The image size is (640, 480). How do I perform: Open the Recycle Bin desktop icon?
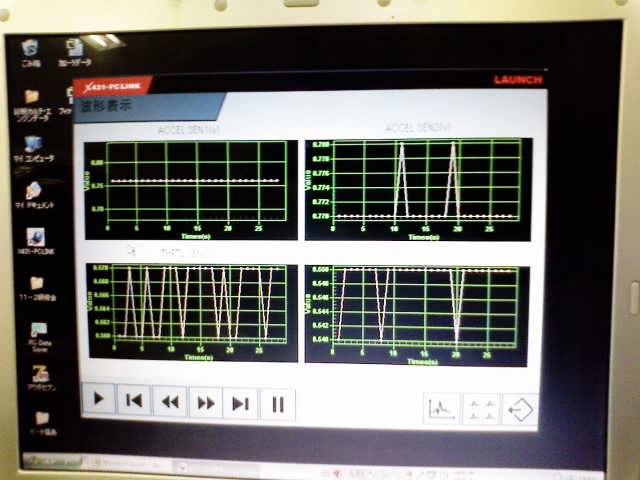point(29,49)
